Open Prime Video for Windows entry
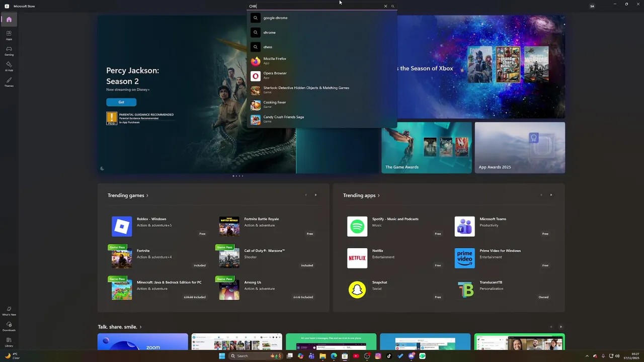 [x=502, y=258]
